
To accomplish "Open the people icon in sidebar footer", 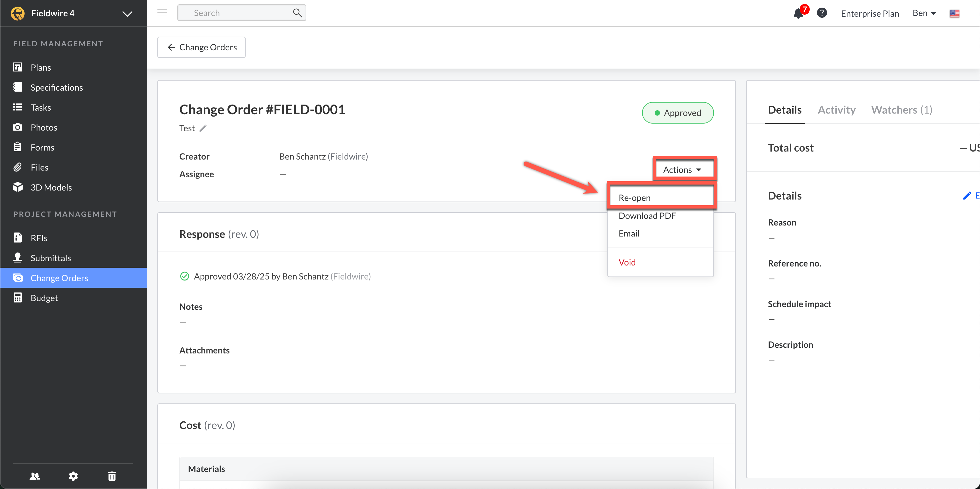I will coord(35,476).
